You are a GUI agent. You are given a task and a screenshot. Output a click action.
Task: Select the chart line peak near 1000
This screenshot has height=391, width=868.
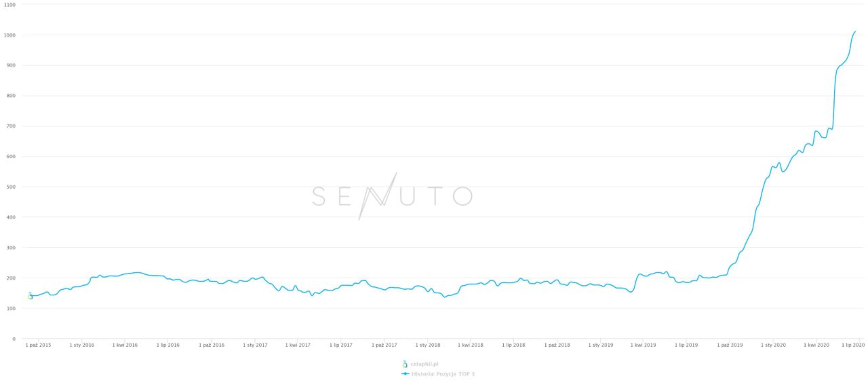(855, 31)
